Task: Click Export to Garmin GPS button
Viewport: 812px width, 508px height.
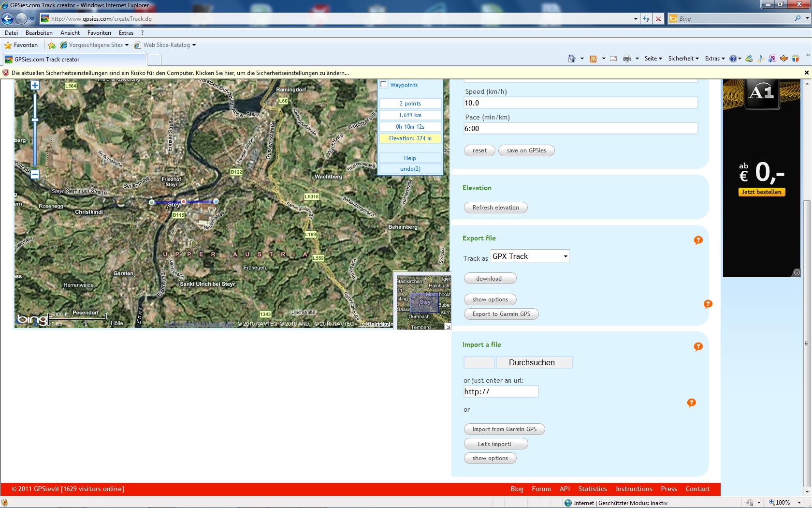Action: (501, 314)
